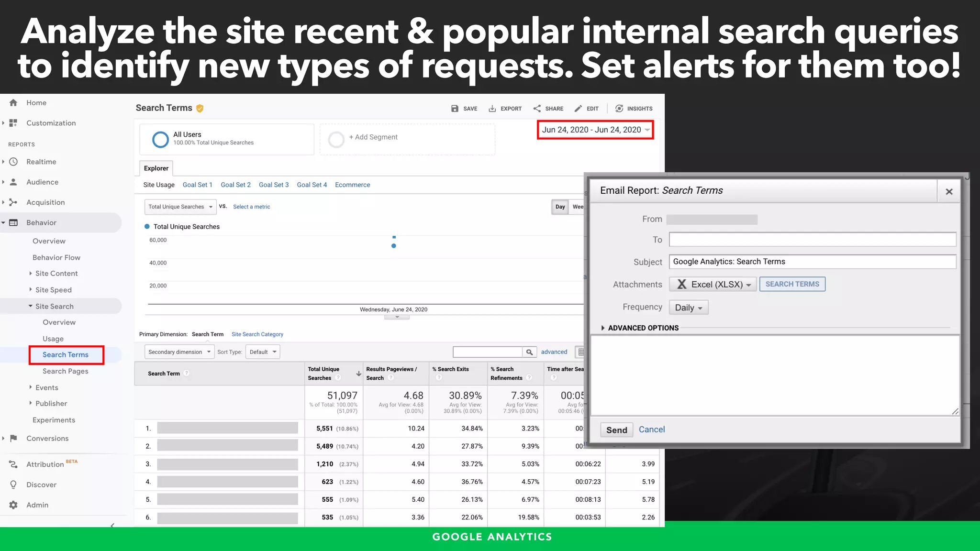The width and height of the screenshot is (980, 551).
Task: Open Search Pages under Site Search
Action: click(x=65, y=371)
